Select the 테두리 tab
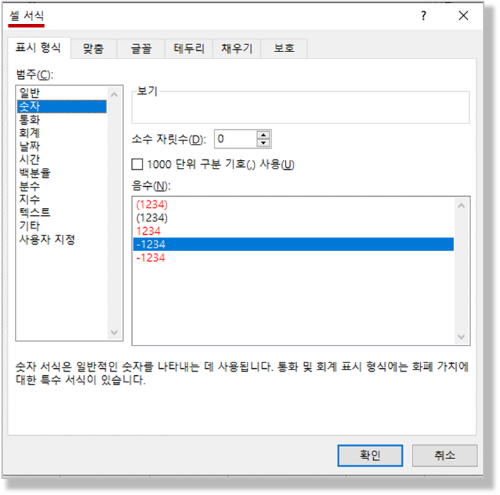Viewport: 500px width, 495px height. [x=189, y=49]
